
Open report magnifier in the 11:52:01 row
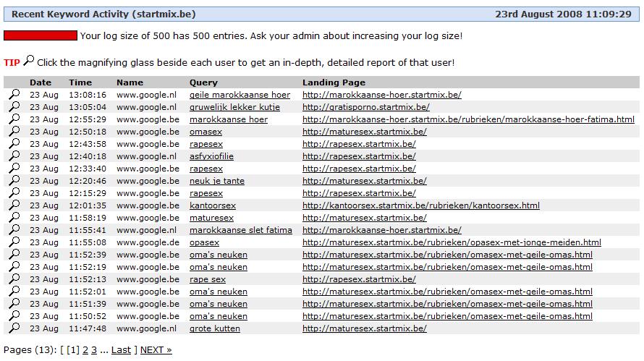tap(14, 292)
